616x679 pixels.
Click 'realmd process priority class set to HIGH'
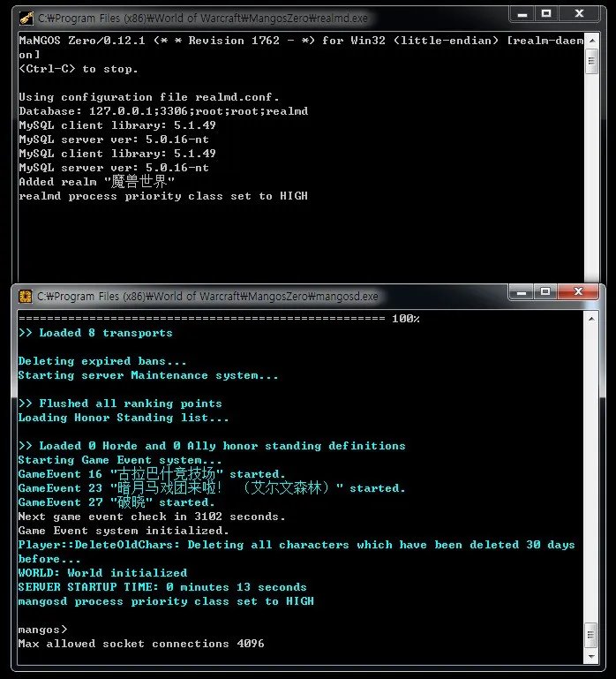pos(163,196)
